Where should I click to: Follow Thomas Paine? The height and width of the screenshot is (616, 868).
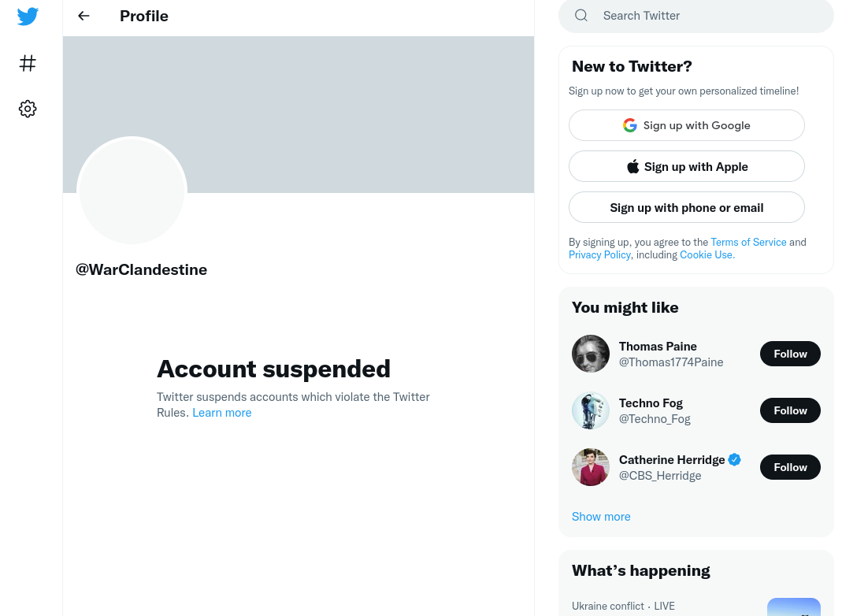tap(790, 354)
